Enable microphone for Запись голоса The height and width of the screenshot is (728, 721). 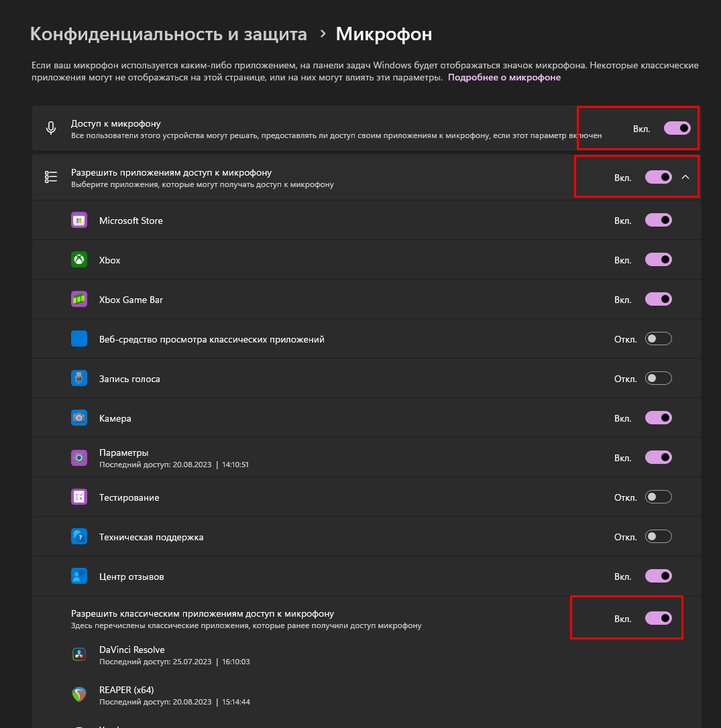658,378
